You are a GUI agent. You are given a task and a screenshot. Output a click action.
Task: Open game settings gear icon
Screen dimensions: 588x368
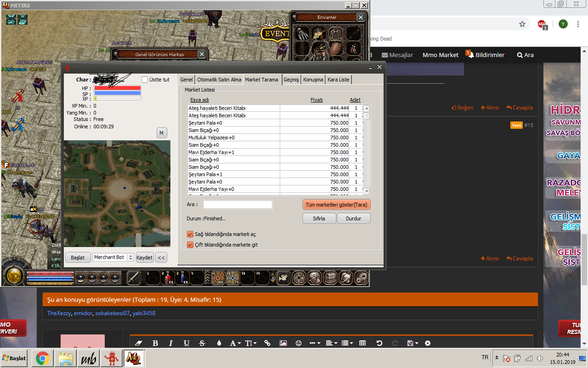coord(362,277)
